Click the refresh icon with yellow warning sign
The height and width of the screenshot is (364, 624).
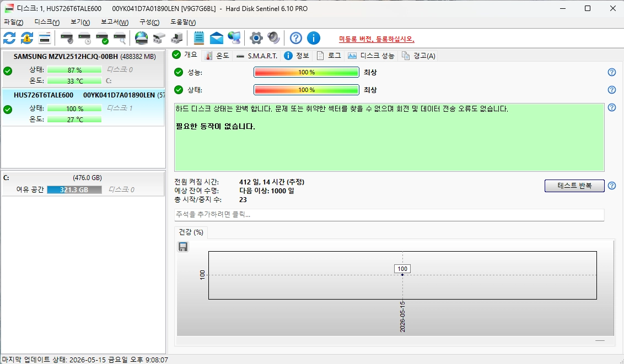click(x=26, y=38)
